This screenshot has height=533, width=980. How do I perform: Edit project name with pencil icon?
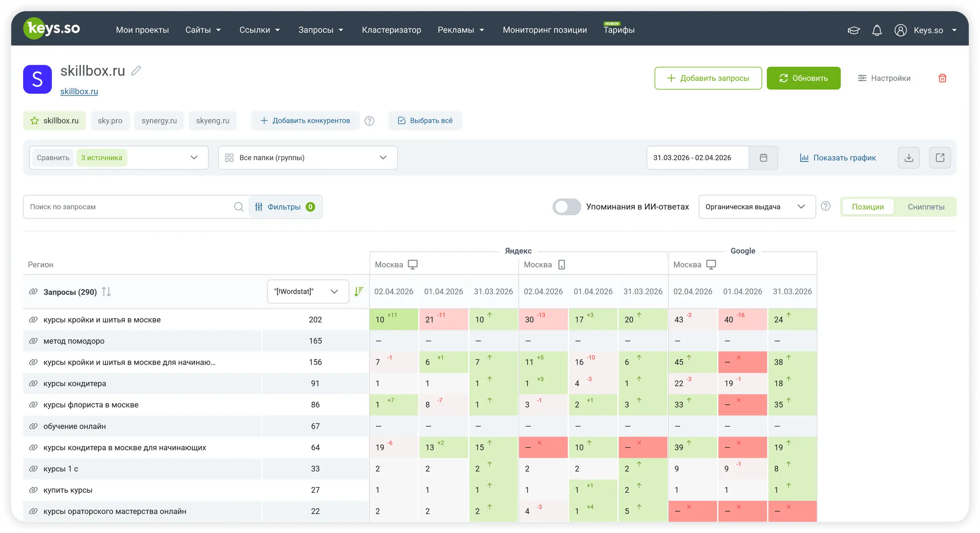click(136, 71)
